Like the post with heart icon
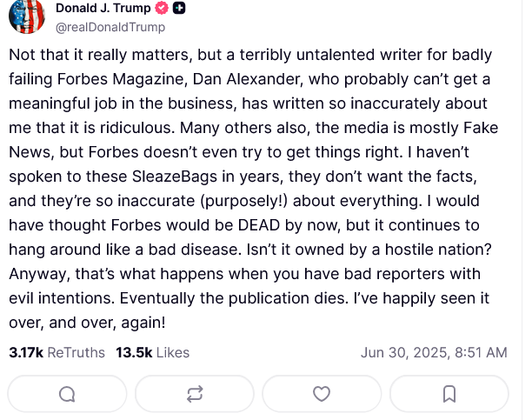 322,394
